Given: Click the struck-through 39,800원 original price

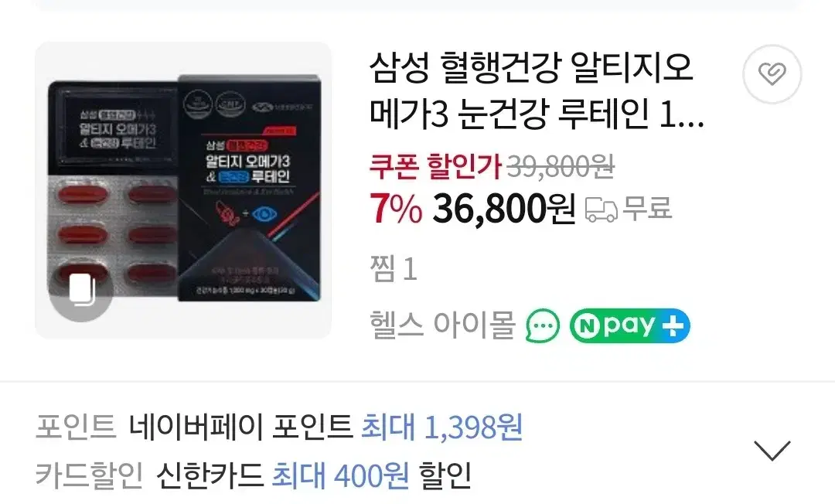Looking at the screenshot, I should [x=561, y=166].
